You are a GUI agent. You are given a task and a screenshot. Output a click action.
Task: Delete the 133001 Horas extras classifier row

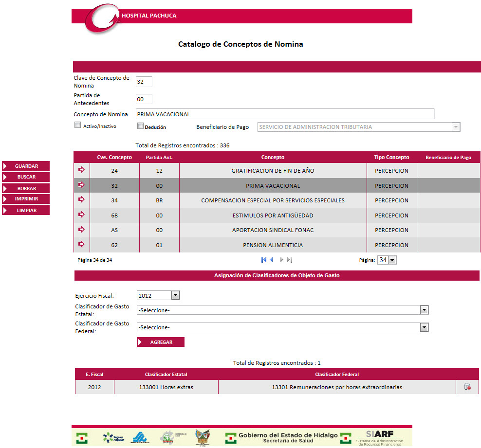(x=467, y=387)
